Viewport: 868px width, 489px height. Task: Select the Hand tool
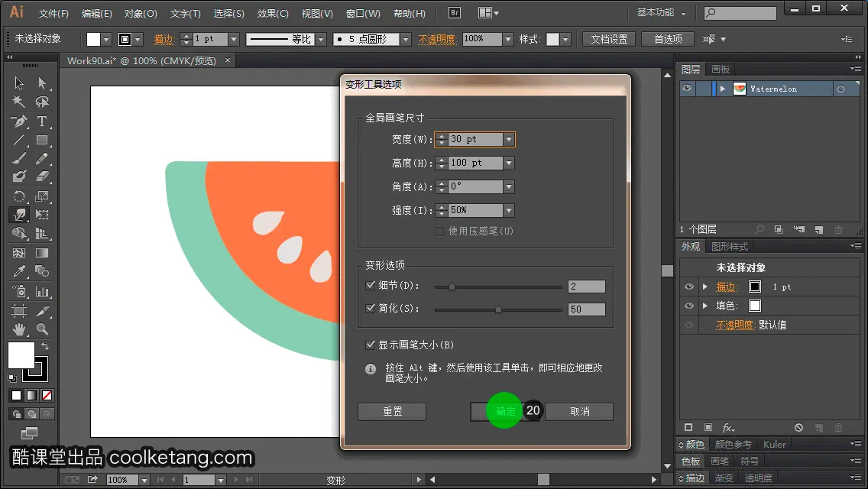[x=19, y=329]
